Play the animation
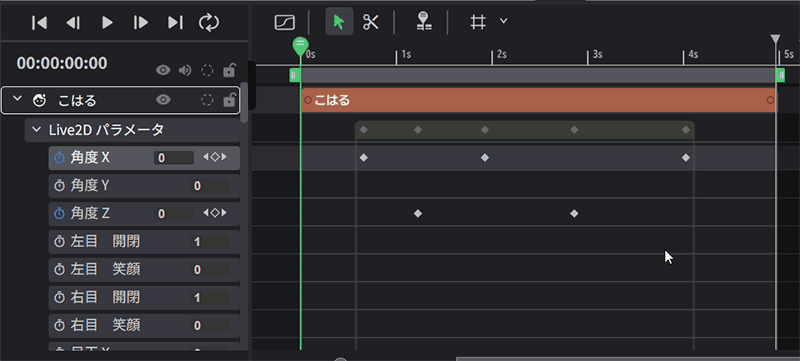 (107, 22)
